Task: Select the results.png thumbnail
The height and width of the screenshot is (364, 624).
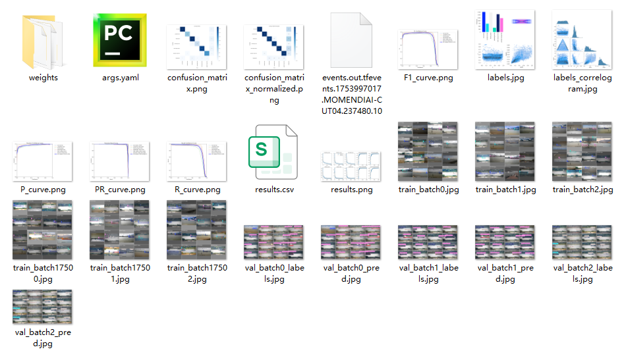Action: (351, 166)
